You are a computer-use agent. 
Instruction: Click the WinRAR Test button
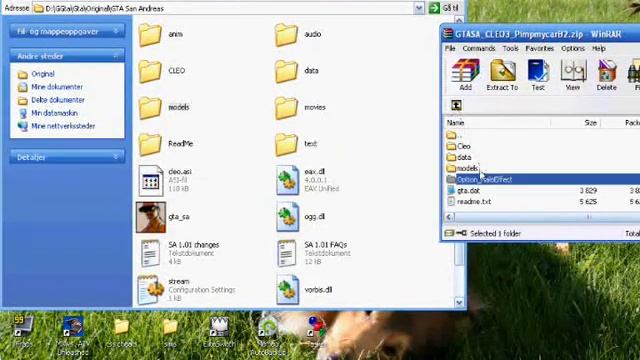538,75
